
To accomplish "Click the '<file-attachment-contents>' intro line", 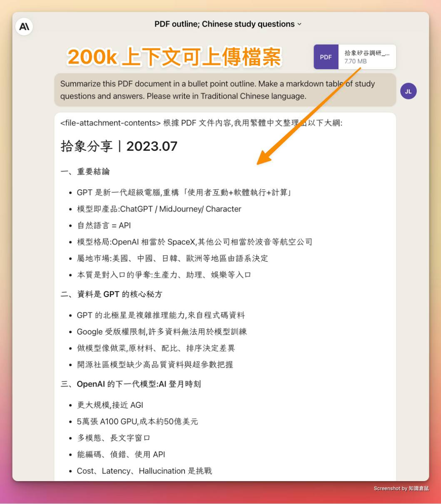I will [x=201, y=123].
